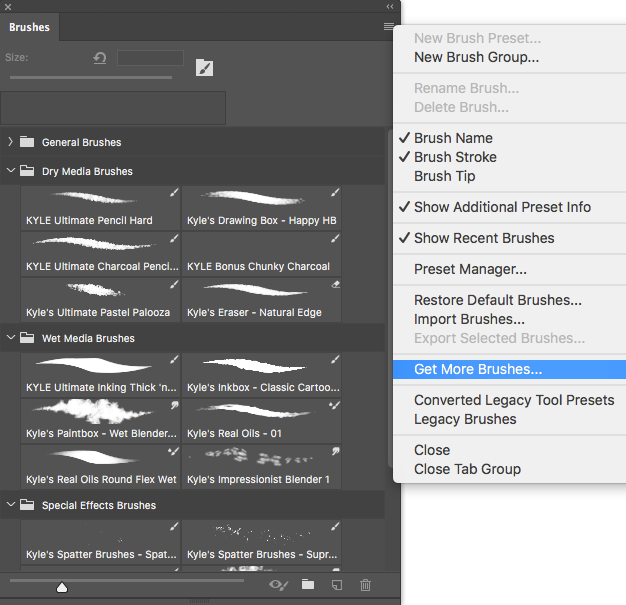Click mixer brush icon on Kyle's Real Oils - 01
Image resolution: width=626 pixels, height=605 pixels.
(334, 405)
